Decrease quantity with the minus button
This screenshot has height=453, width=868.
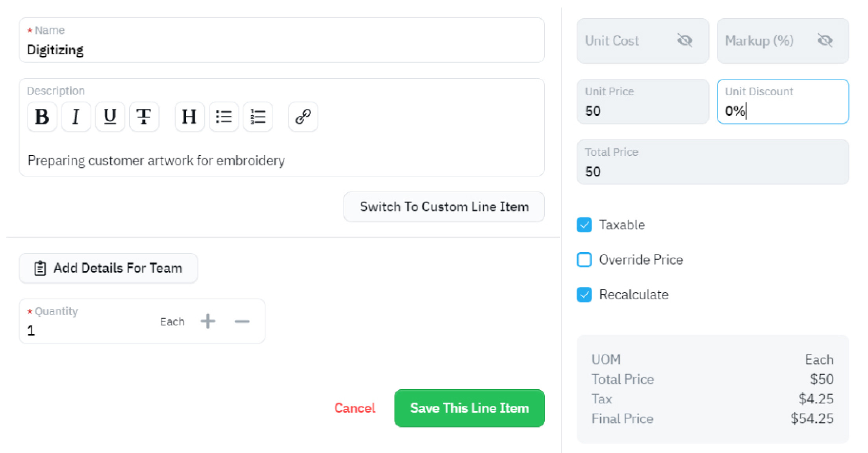coord(242,321)
